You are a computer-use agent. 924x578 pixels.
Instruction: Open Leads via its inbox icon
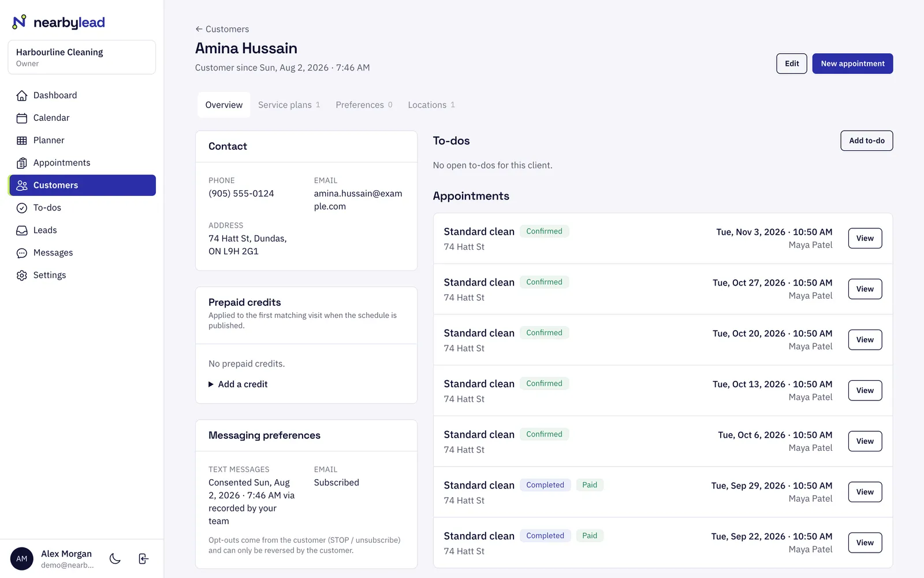(22, 231)
